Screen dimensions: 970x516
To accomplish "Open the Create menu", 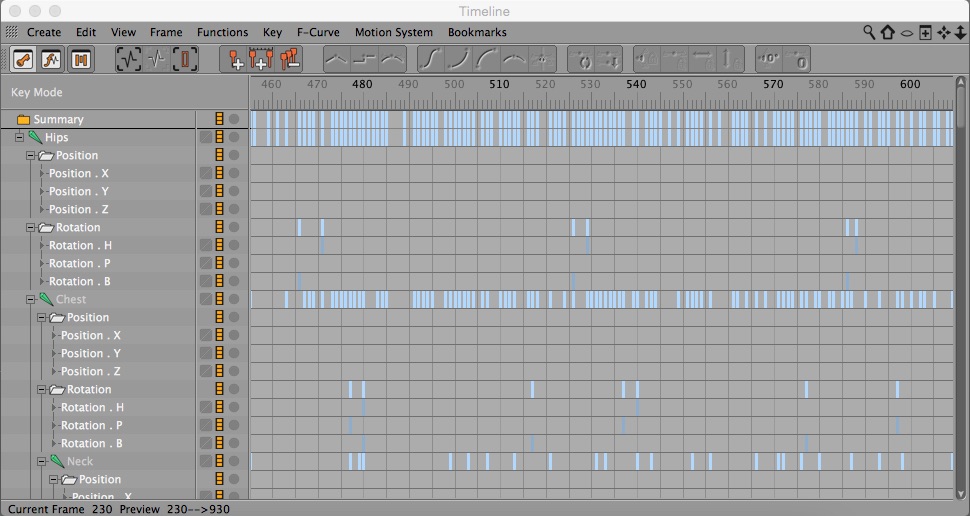I will click(x=44, y=32).
